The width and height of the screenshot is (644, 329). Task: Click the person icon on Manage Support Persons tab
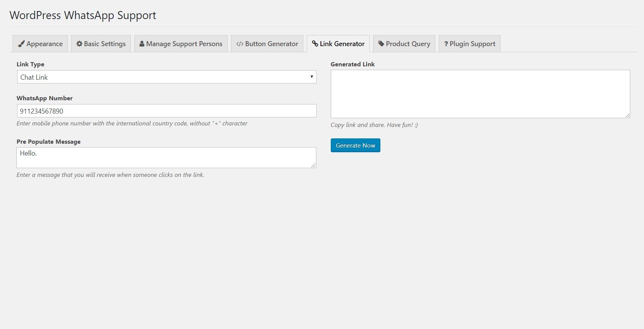click(x=142, y=44)
